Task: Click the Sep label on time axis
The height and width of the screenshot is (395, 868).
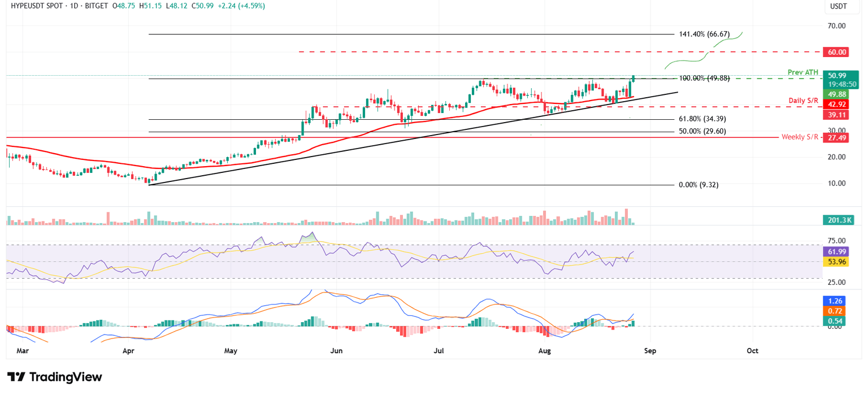Action: tap(650, 350)
